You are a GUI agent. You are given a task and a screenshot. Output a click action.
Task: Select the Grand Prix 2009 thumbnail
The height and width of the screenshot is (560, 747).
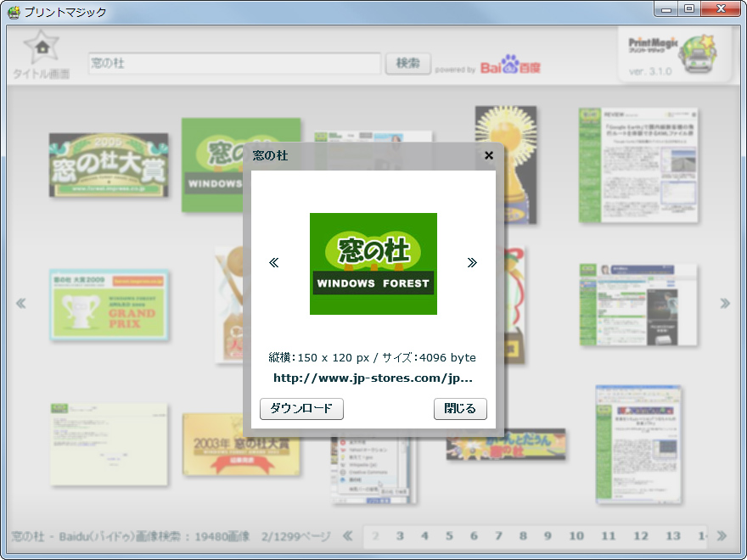point(110,305)
